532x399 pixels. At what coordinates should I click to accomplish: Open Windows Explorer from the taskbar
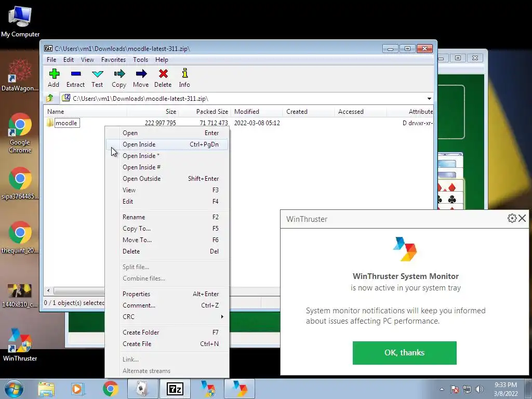[x=46, y=389]
